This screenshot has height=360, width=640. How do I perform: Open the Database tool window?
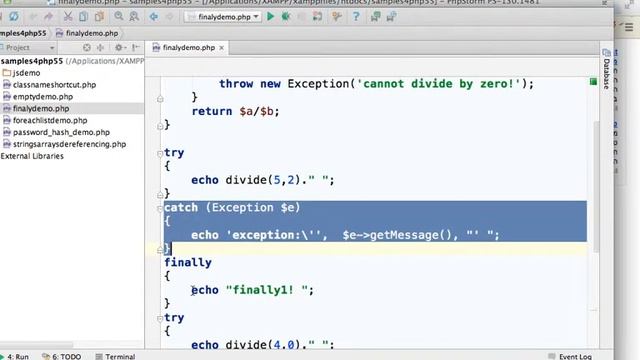607,69
